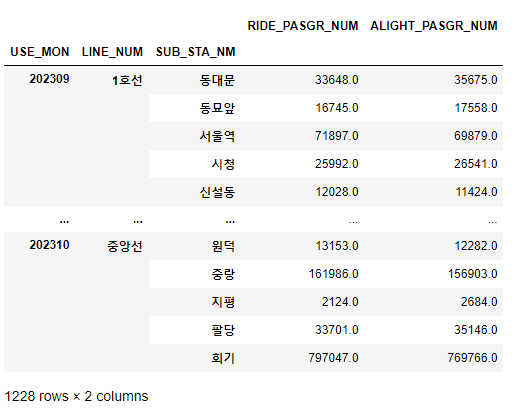Screen dimensions: 524x411
Task: Select ride value 33701.0 for 팔당
Action: click(x=337, y=330)
